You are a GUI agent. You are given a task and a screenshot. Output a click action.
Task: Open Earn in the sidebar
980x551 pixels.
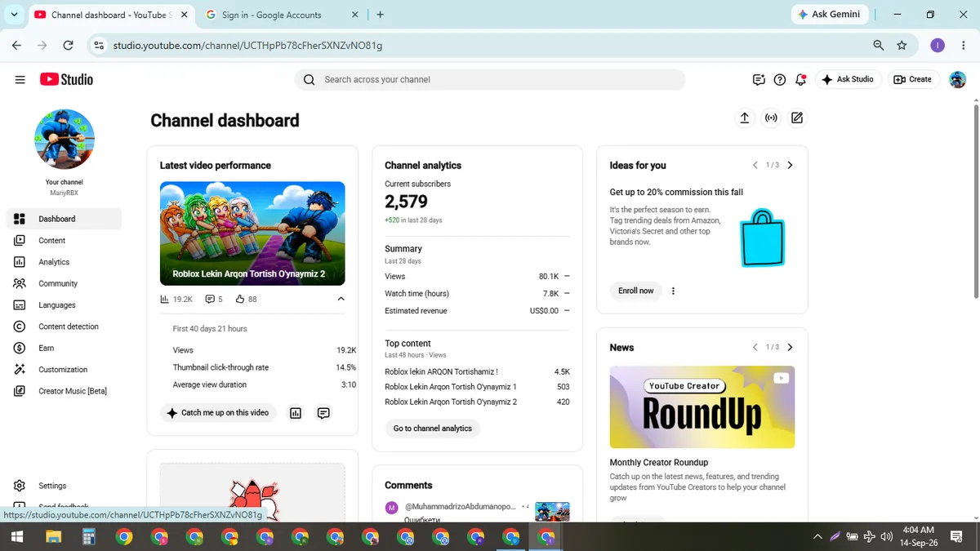[x=64, y=348]
